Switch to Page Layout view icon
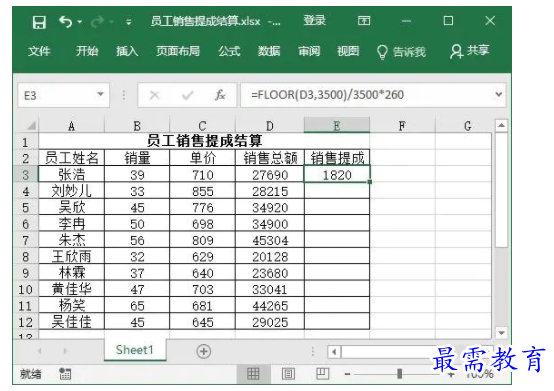 point(288,373)
